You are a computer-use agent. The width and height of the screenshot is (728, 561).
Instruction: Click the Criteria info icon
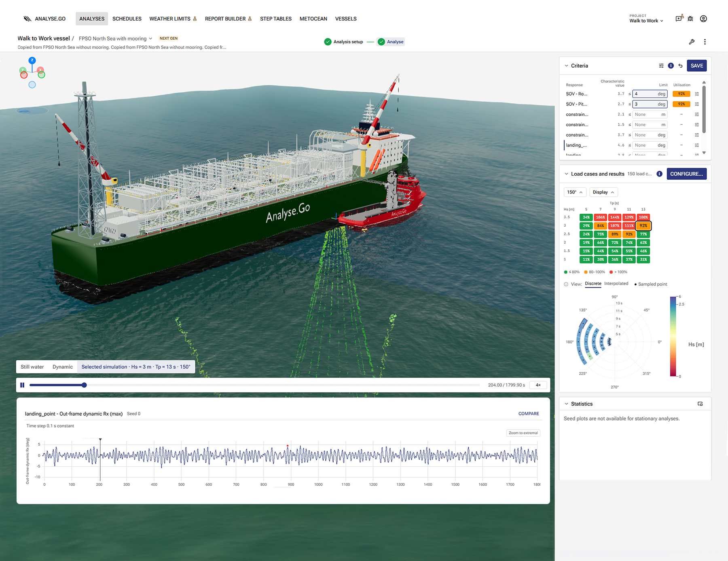pos(671,66)
